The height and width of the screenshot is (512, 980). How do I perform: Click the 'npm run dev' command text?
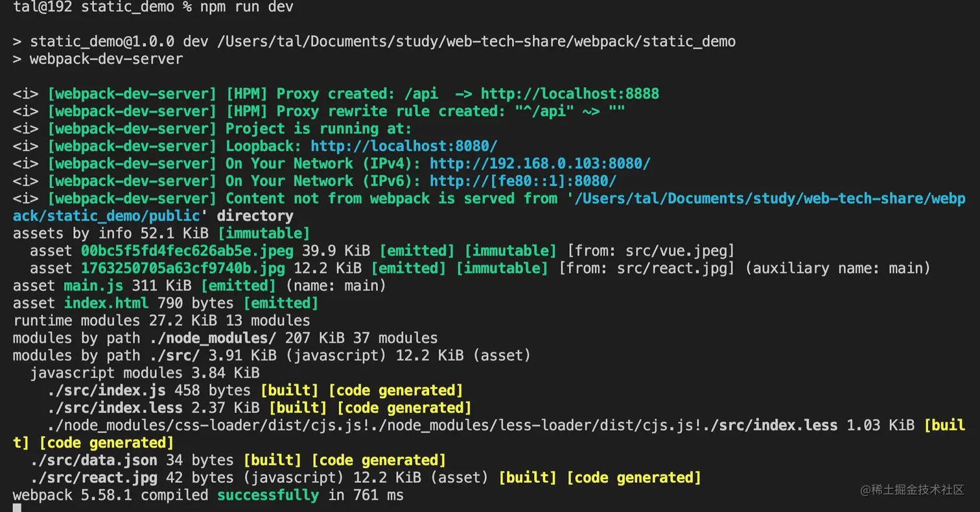246,8
